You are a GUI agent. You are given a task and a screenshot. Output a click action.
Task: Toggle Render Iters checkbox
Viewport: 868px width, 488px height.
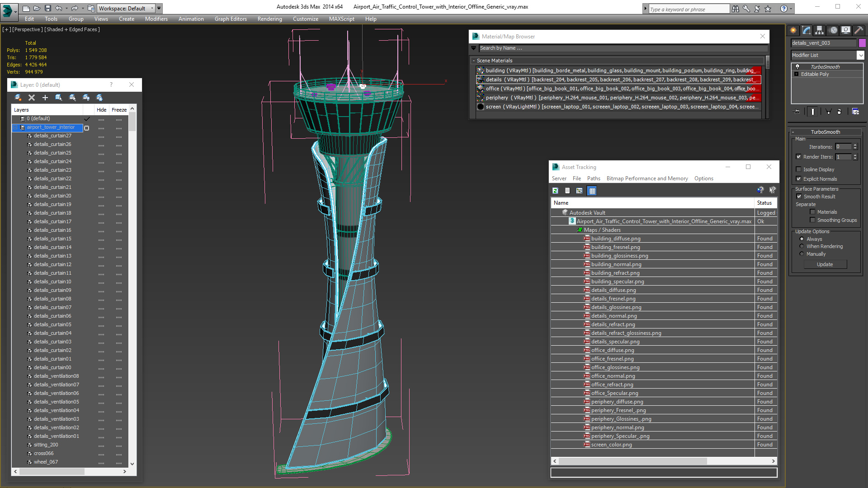point(799,157)
